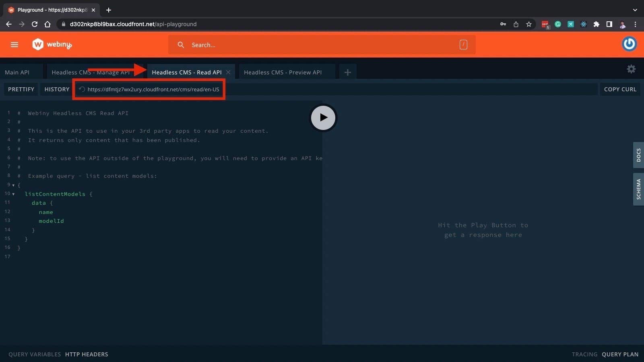Open the browser extensions puzzle icon
Viewport: 644px width, 362px height.
click(x=596, y=24)
